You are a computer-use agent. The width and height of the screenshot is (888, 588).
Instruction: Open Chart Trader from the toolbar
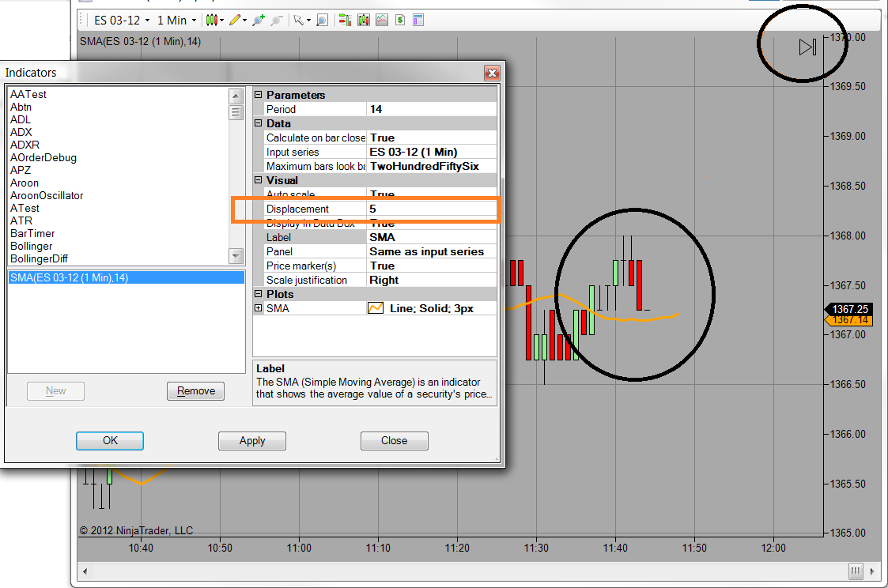point(345,21)
